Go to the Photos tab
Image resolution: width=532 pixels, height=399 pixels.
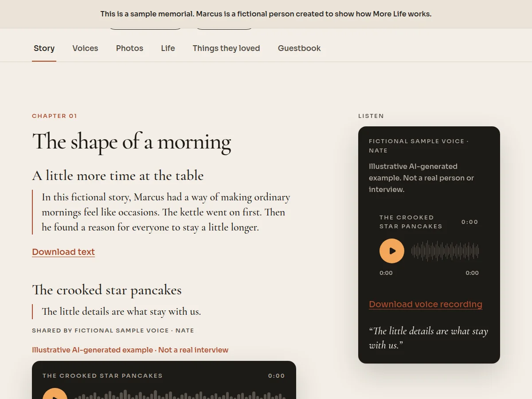coord(129,48)
